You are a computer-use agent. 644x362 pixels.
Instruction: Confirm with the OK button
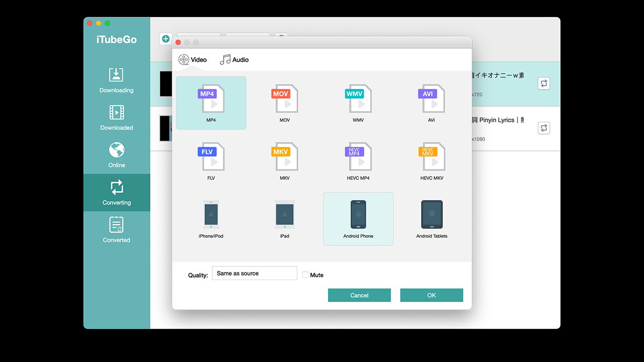pos(431,295)
